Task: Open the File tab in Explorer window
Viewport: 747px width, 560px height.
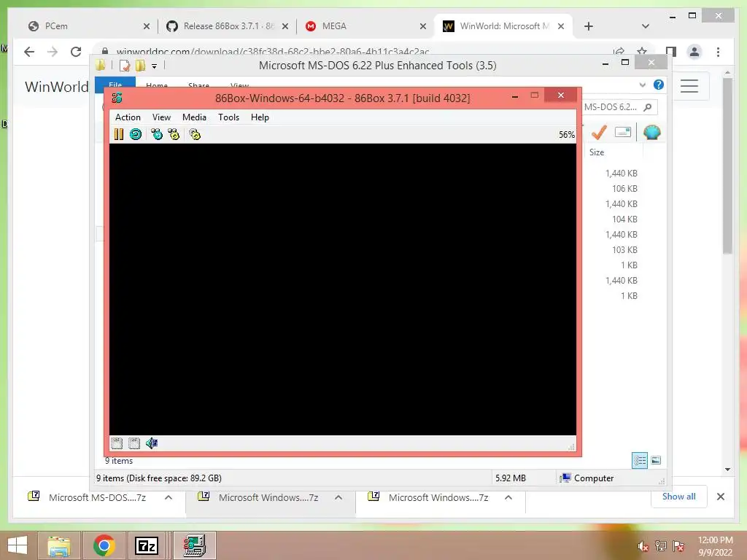Action: [115, 85]
